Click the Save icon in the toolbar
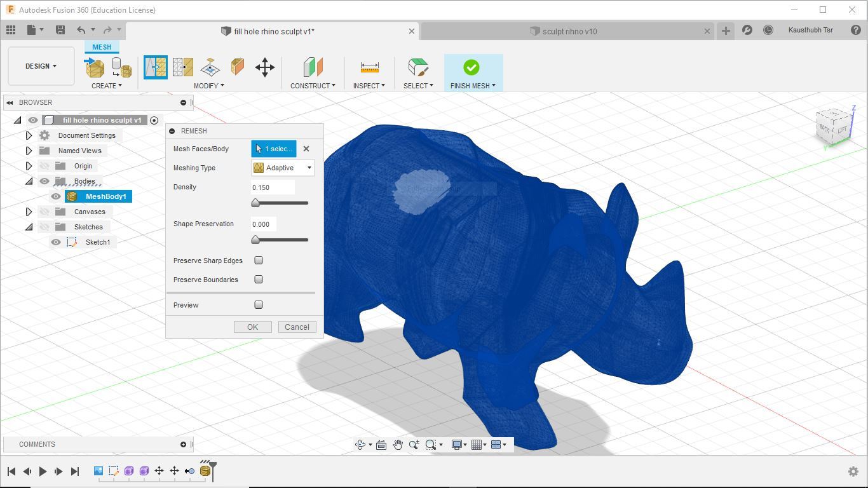Image resolution: width=868 pixels, height=488 pixels. point(60,30)
